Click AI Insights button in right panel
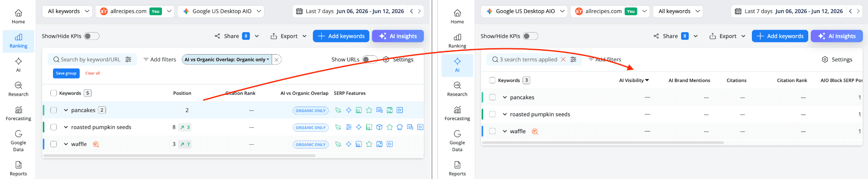The image size is (868, 179). [837, 36]
